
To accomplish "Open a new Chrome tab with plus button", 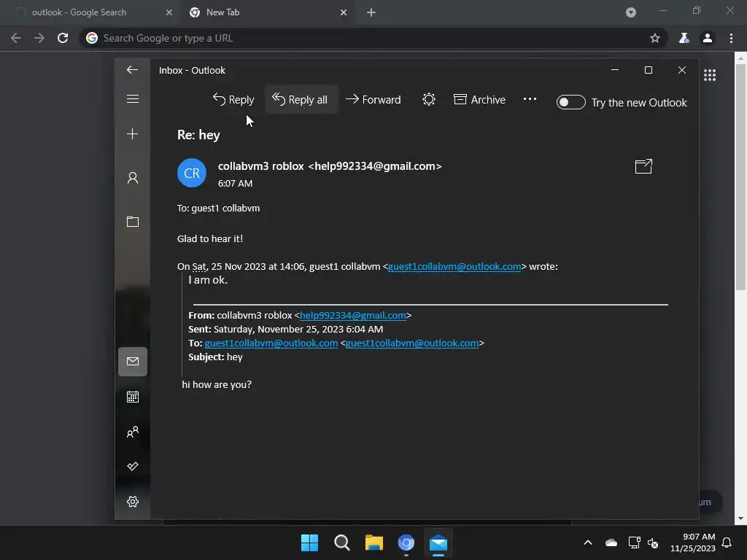I will point(371,12).
